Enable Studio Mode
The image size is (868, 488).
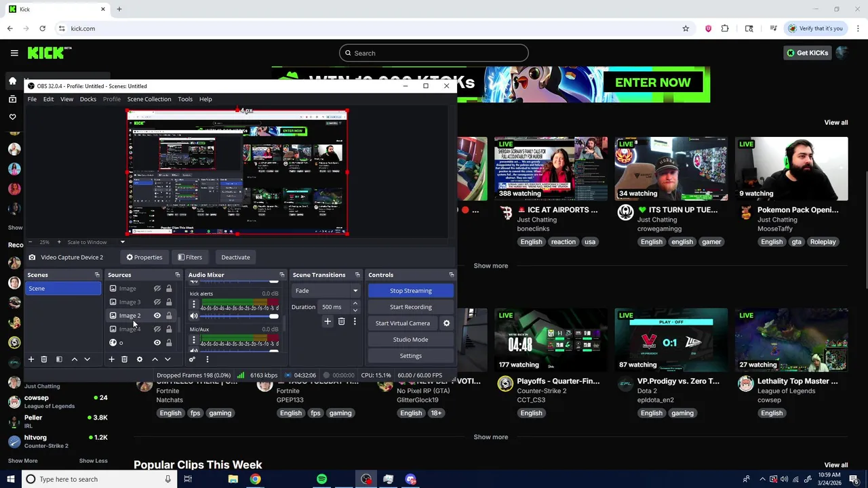[411, 340]
